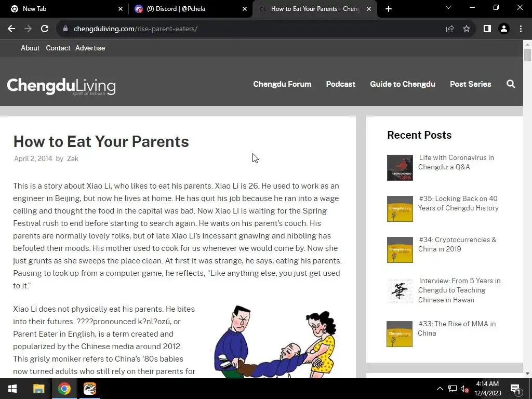Image resolution: width=532 pixels, height=399 pixels.
Task: Click the article title How to Eat Your Parents
Action: pos(101,141)
